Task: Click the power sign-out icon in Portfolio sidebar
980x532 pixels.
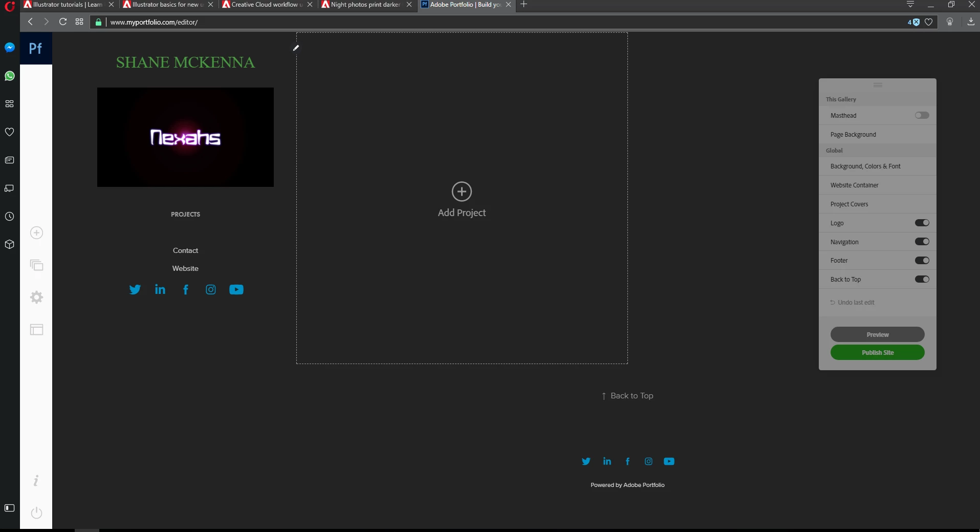Action: [36, 513]
